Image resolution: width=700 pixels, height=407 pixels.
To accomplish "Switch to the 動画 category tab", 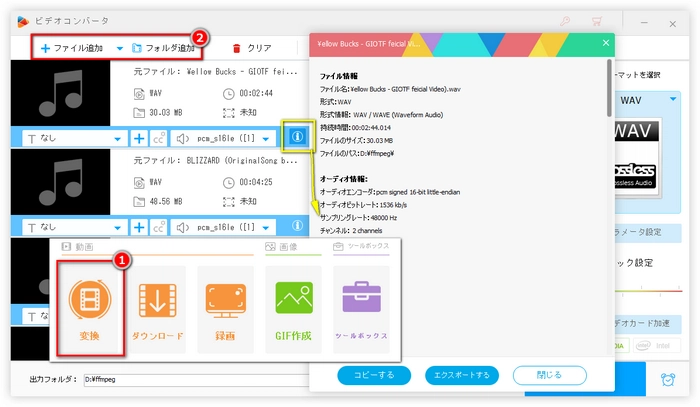I will [78, 246].
